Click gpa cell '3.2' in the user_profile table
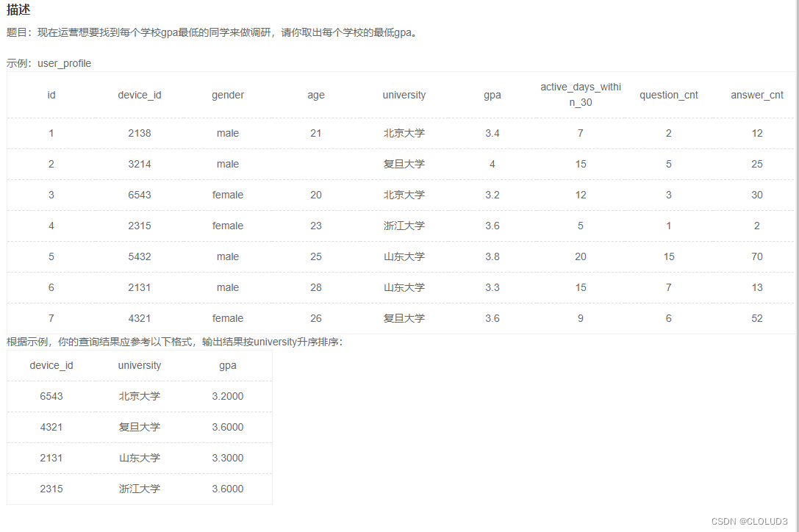This screenshot has width=799, height=532. (x=492, y=195)
